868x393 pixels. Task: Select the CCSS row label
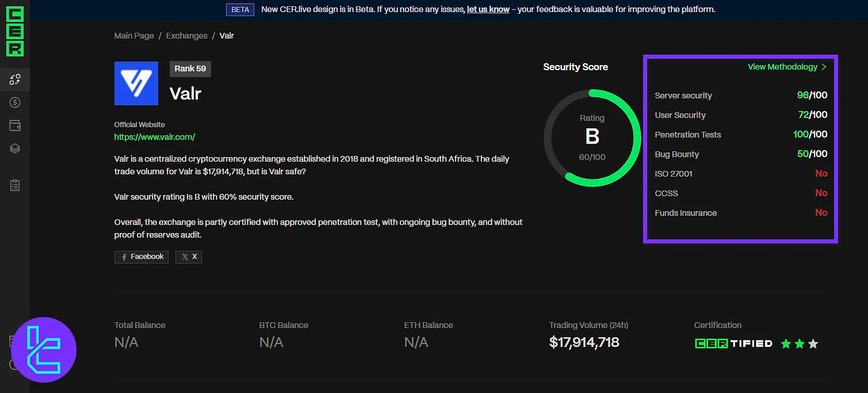pyautogui.click(x=666, y=193)
